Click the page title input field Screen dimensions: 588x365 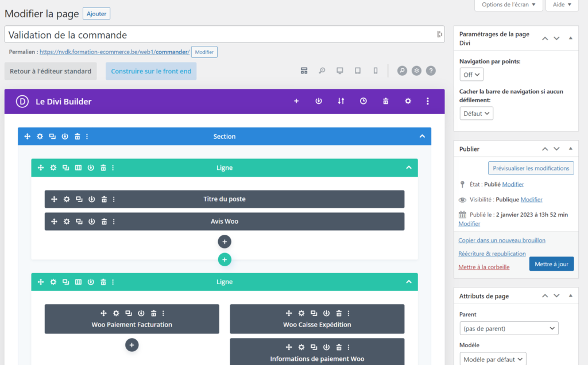pyautogui.click(x=225, y=34)
